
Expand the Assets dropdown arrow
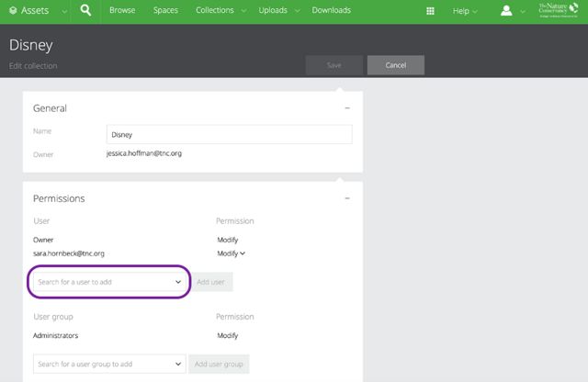tap(63, 11)
